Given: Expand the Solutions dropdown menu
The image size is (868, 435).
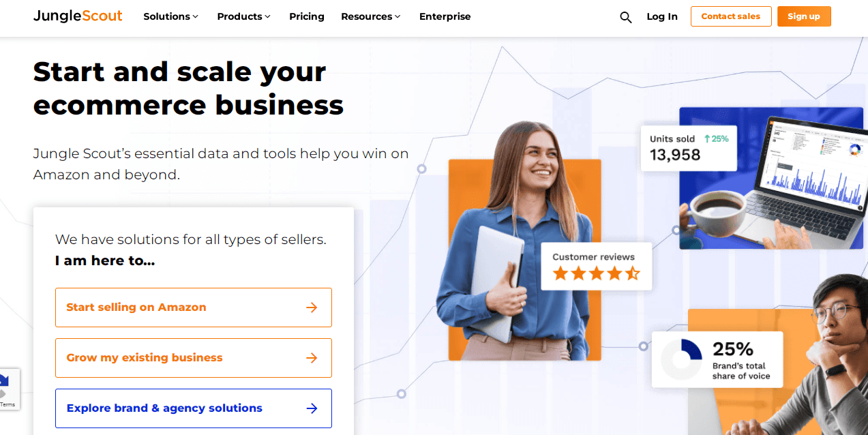Looking at the screenshot, I should [170, 16].
